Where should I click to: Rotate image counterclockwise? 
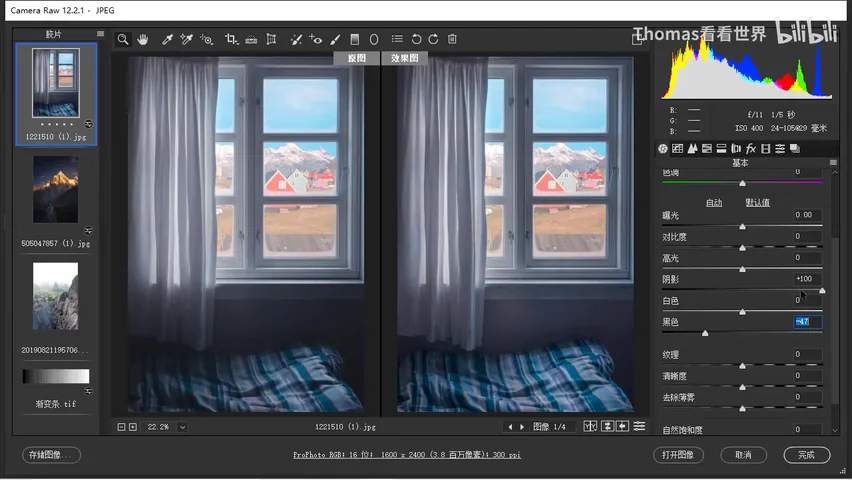tap(416, 39)
